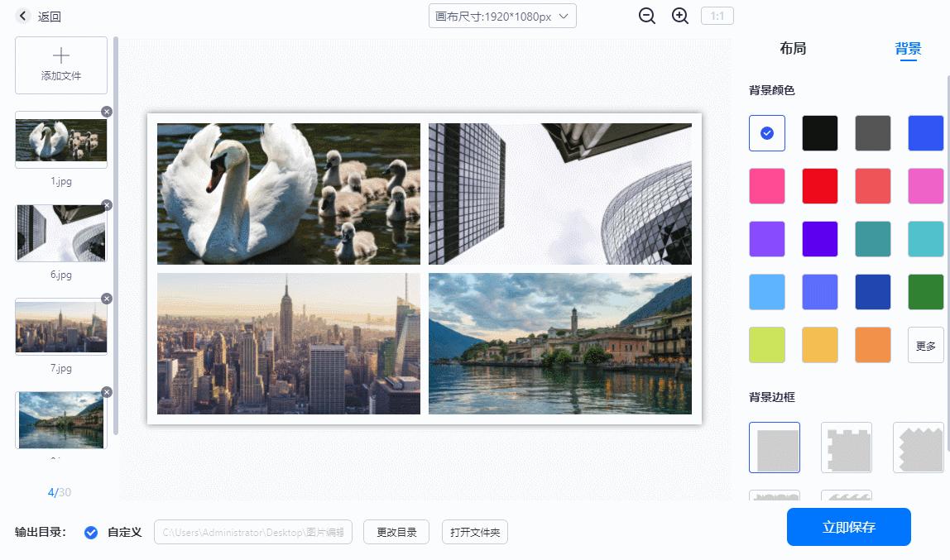Select the zoom in magnifier icon

click(680, 16)
